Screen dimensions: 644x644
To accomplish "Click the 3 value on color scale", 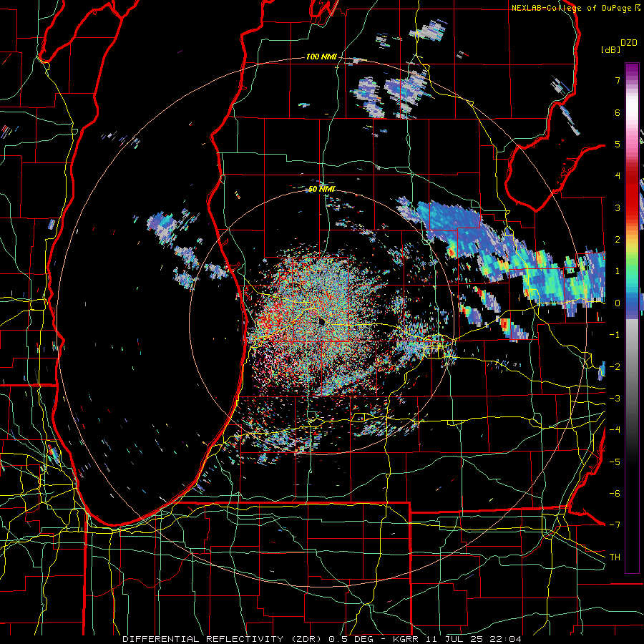I will click(x=618, y=208).
